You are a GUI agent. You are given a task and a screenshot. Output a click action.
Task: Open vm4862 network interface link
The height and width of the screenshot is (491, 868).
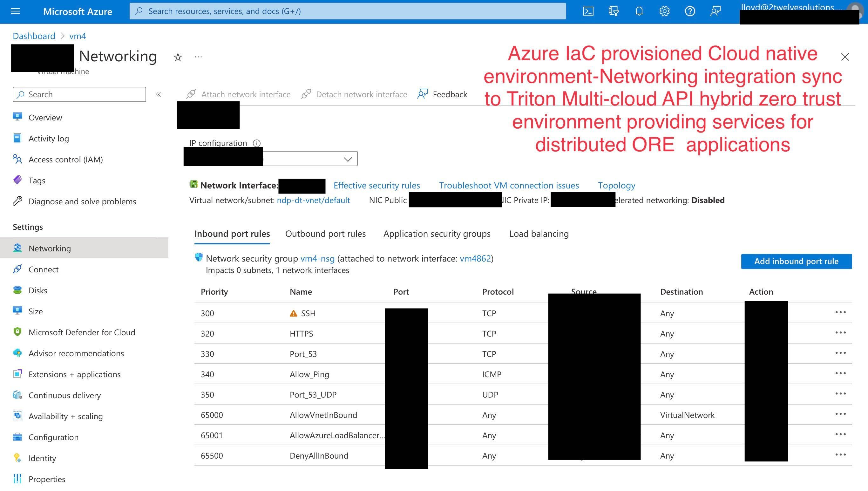click(475, 258)
